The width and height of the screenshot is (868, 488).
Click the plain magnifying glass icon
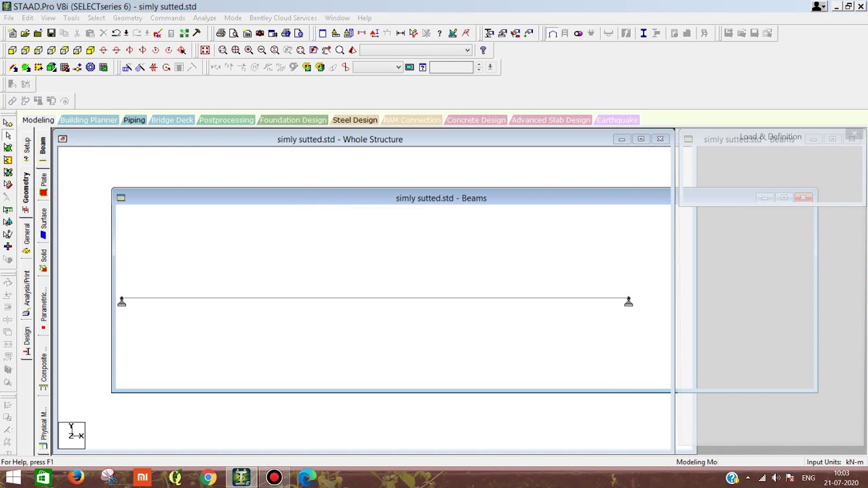[340, 50]
